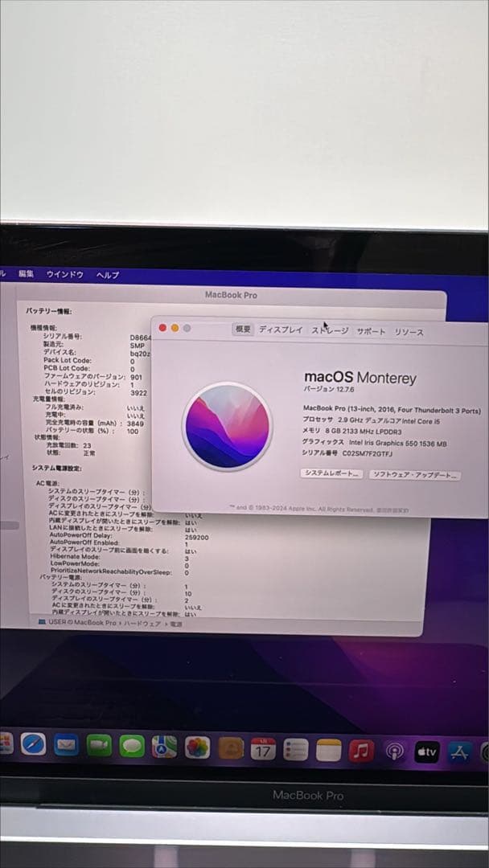
Task: Open the ヘルプ menu
Action: point(108,275)
